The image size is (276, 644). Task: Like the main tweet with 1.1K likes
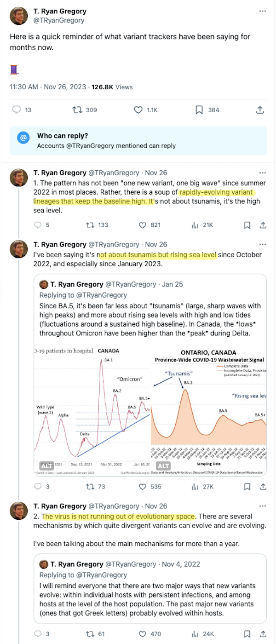click(138, 110)
